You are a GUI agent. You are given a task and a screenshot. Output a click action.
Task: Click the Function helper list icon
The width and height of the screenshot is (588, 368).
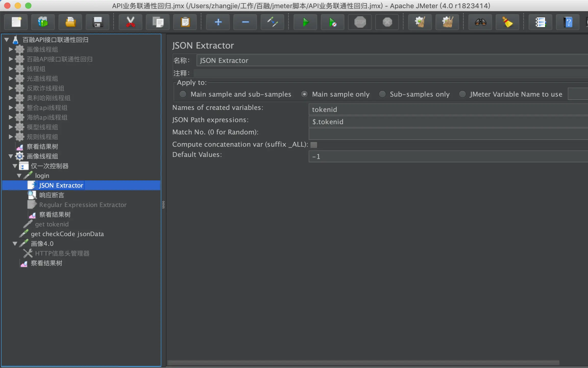tap(540, 22)
